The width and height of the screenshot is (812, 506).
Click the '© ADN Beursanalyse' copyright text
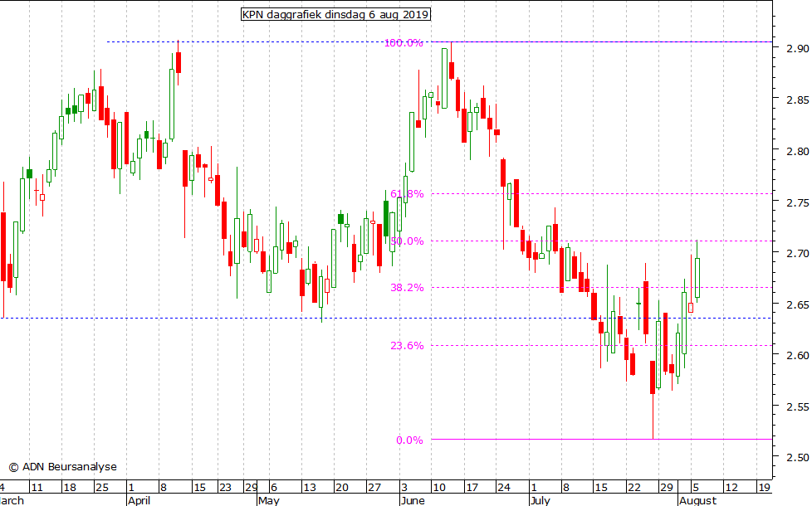click(62, 467)
